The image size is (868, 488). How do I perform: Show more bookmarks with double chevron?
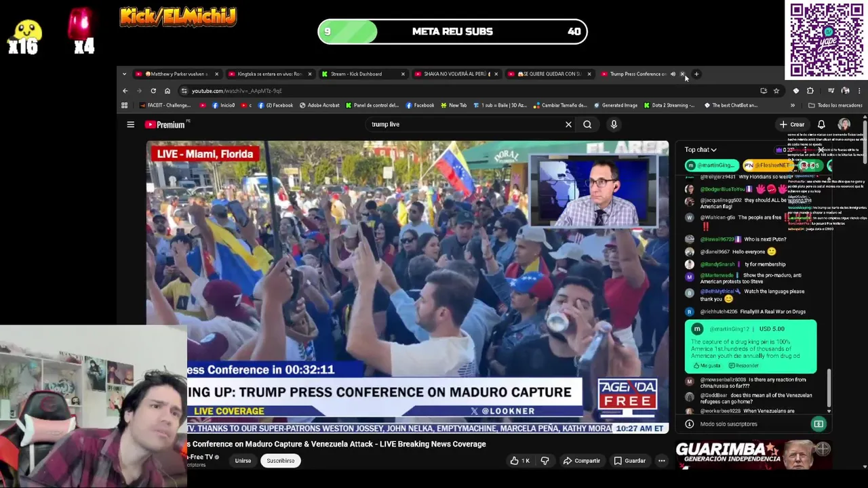coord(792,105)
